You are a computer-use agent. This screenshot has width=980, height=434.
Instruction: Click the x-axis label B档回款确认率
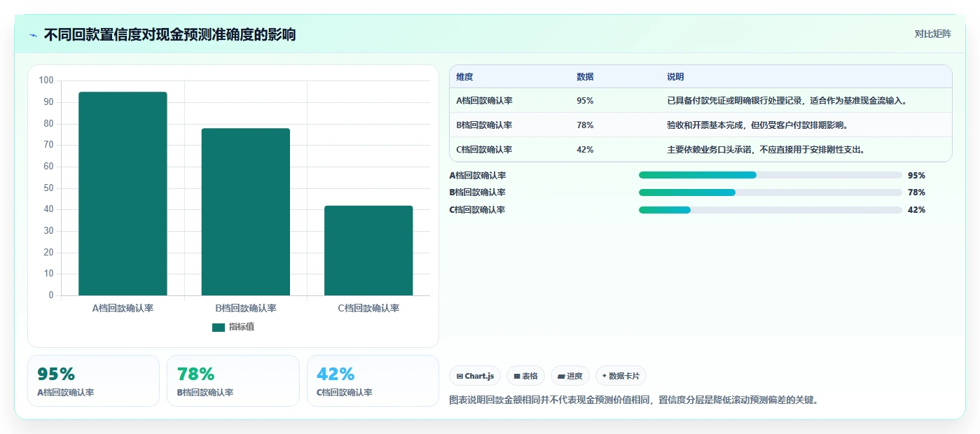point(246,308)
